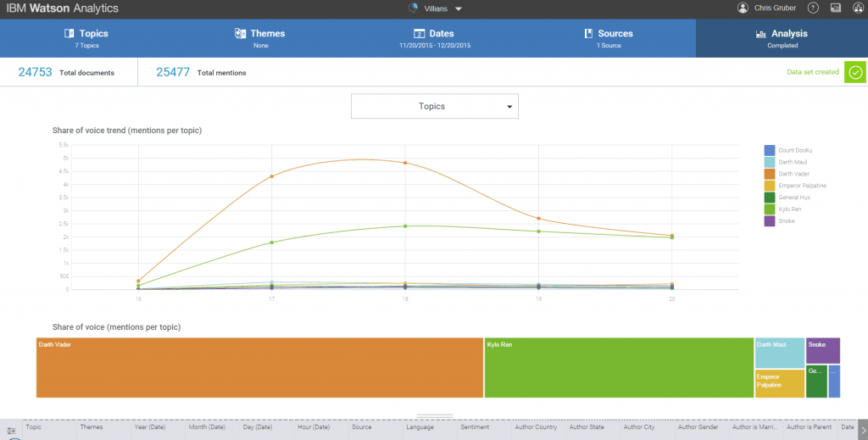
Task: Select the Kylo Ren treemap block
Action: pos(619,367)
